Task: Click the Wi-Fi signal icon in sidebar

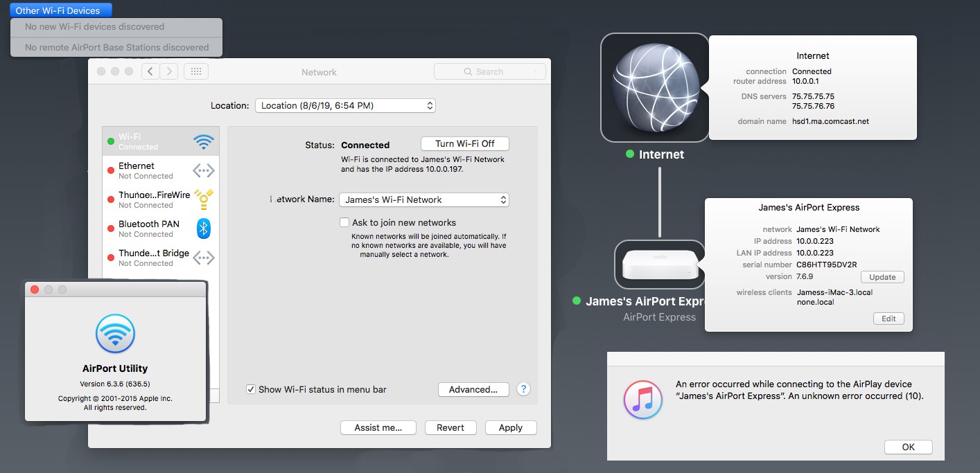Action: tap(204, 141)
